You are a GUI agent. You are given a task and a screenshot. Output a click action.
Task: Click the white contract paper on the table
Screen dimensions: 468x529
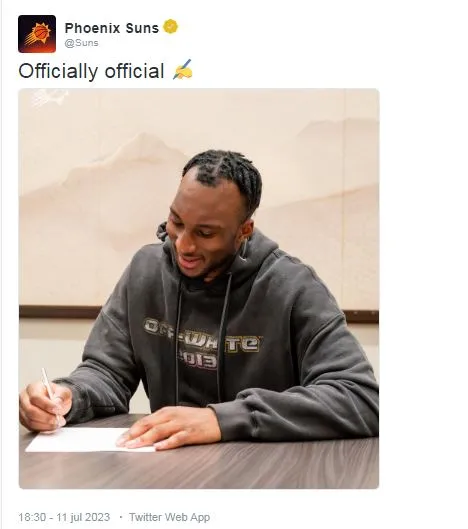79,440
